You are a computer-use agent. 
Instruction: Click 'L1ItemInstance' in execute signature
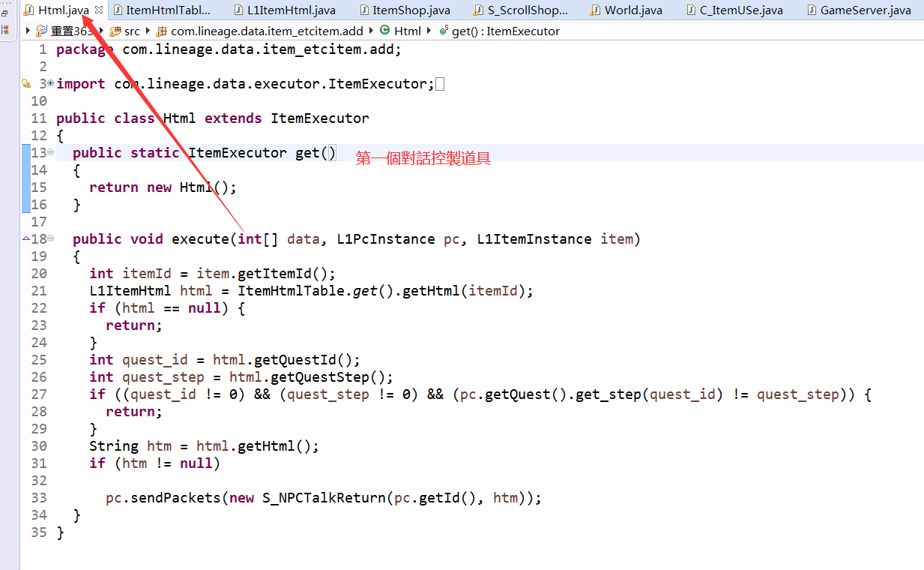[x=534, y=239]
